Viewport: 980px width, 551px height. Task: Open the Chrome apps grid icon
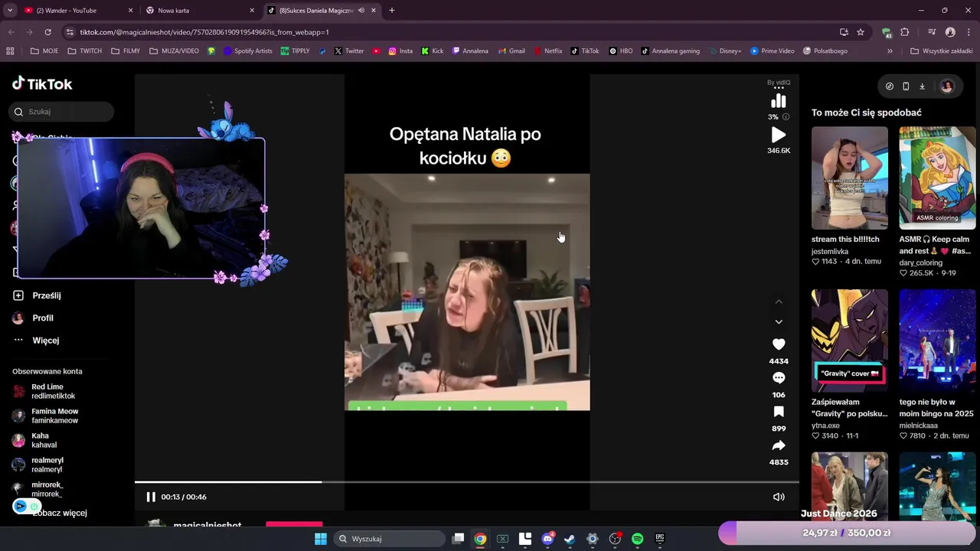[10, 51]
